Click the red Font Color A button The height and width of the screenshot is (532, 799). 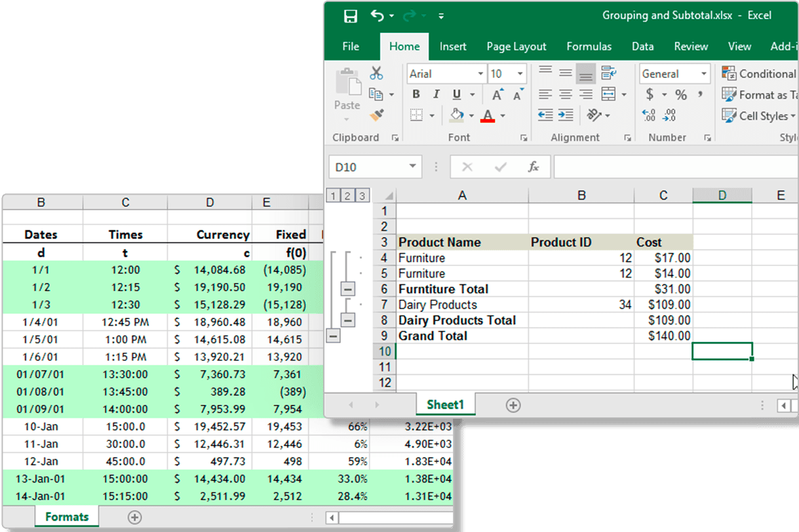coord(488,115)
